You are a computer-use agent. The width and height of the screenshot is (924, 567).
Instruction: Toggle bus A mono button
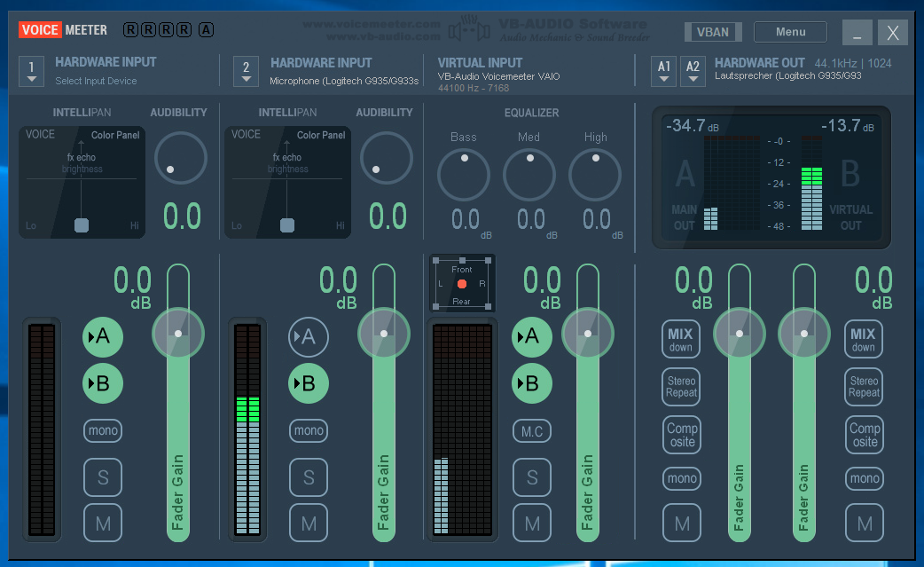coord(682,478)
